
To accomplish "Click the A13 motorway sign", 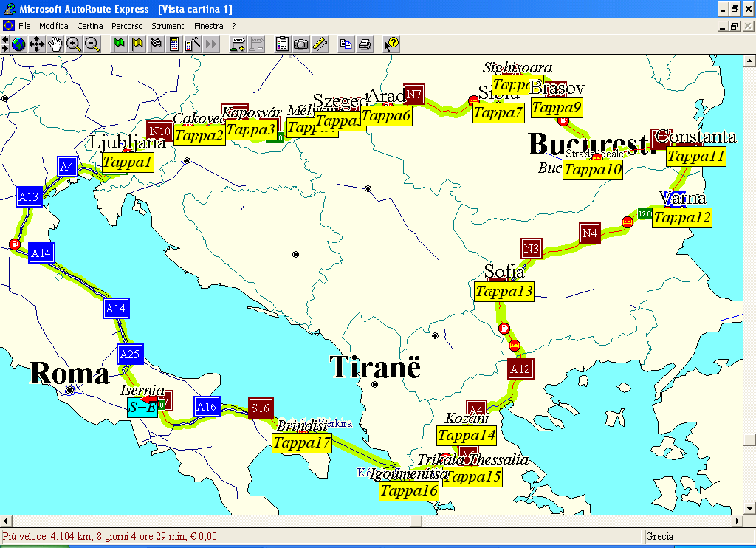I will click(29, 196).
